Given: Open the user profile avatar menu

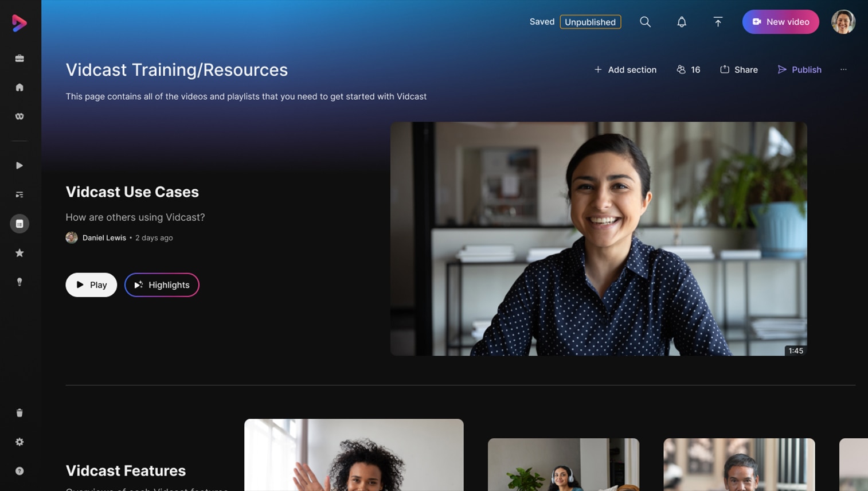Looking at the screenshot, I should coord(843,22).
